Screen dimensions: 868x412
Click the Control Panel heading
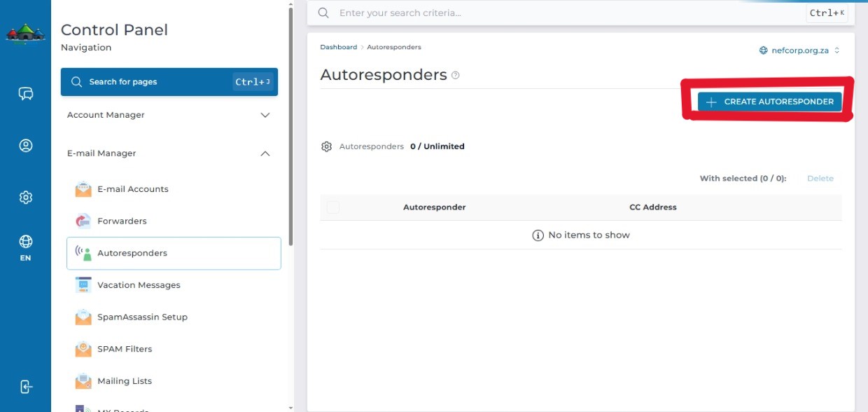[x=114, y=30]
